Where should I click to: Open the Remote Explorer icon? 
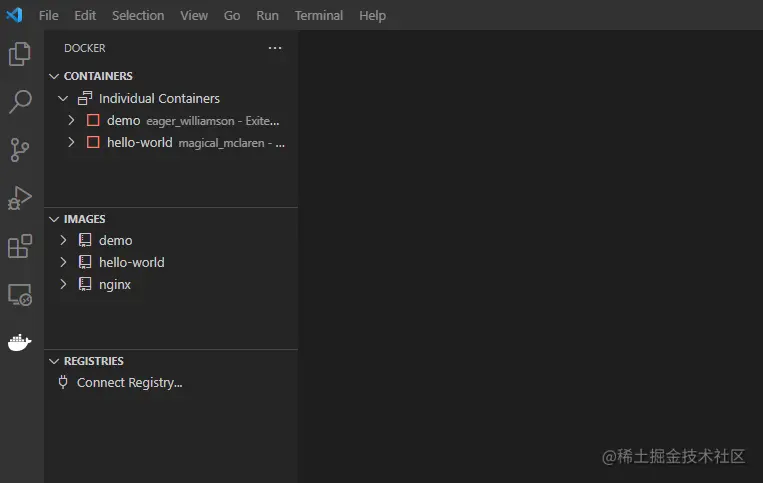pos(20,295)
